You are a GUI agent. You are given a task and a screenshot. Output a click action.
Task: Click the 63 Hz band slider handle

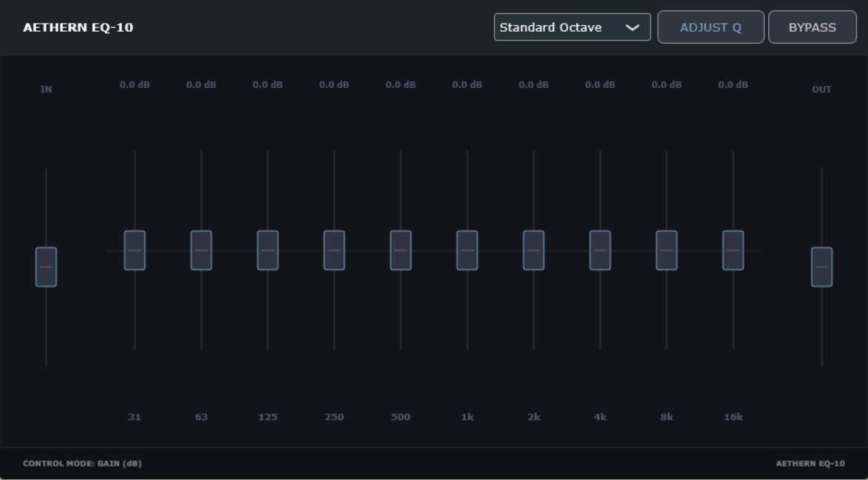[201, 250]
